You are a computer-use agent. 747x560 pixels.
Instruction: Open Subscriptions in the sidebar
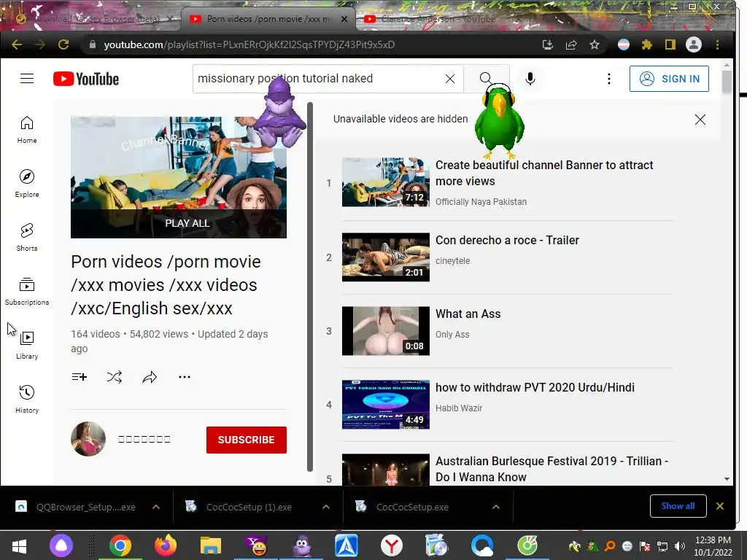pos(27,291)
